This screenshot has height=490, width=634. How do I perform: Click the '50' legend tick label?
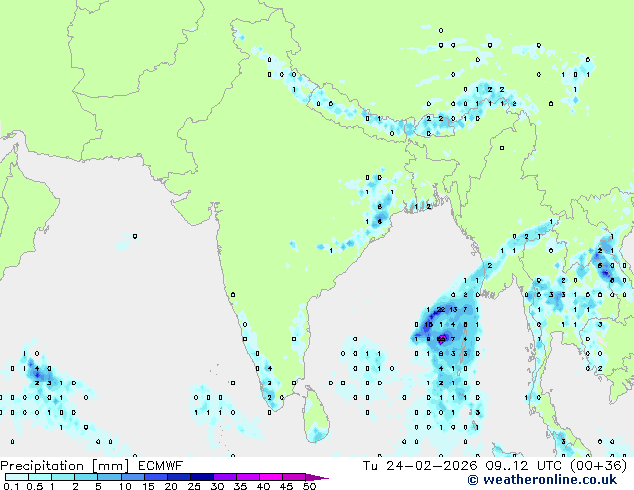309,486
